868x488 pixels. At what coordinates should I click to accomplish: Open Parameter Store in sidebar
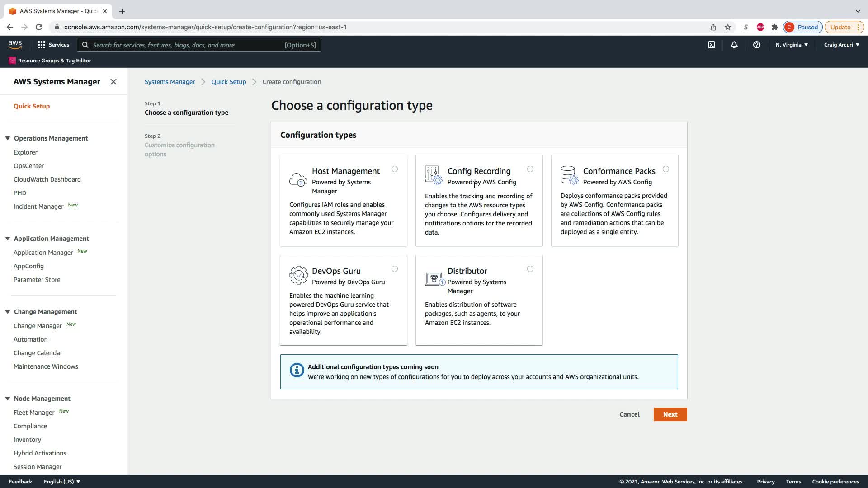37,280
